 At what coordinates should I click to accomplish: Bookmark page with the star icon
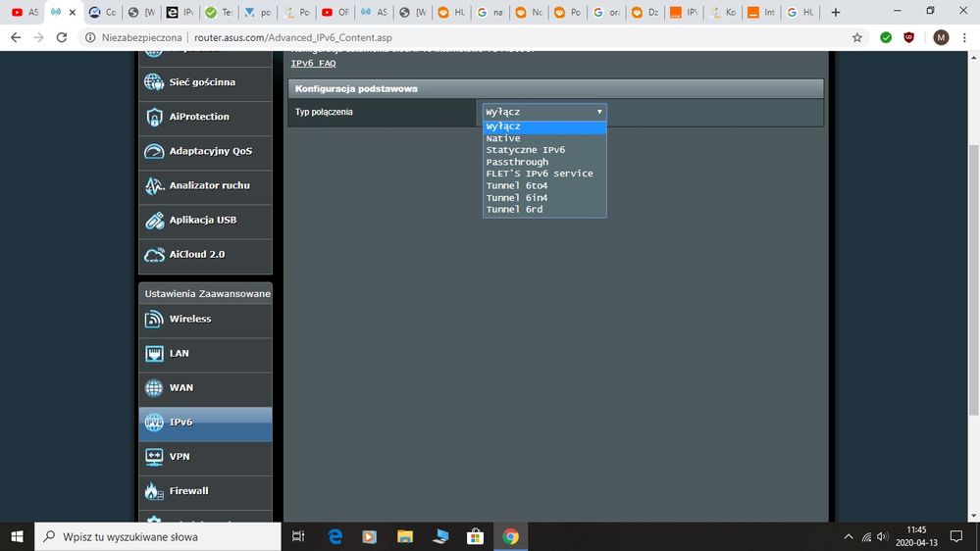tap(856, 37)
